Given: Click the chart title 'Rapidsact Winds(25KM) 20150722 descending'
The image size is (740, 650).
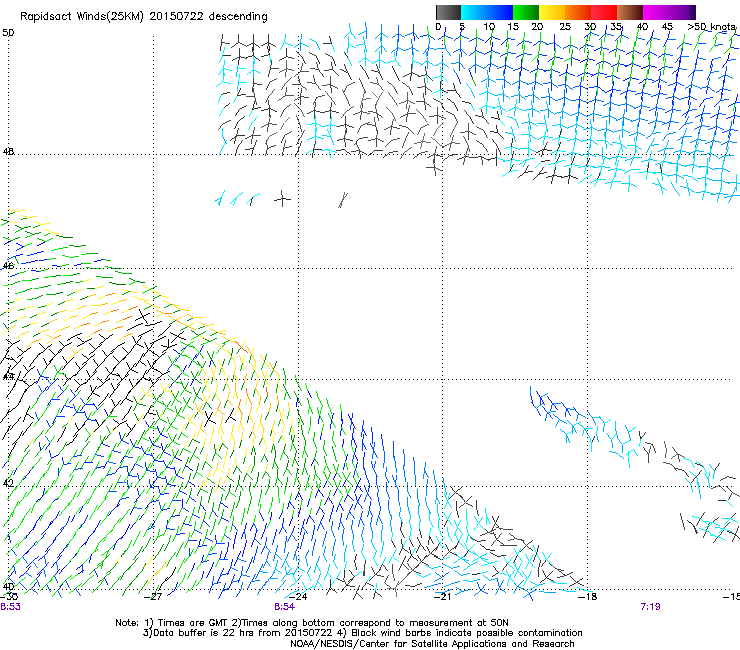Looking at the screenshot, I should pyautogui.click(x=143, y=17).
